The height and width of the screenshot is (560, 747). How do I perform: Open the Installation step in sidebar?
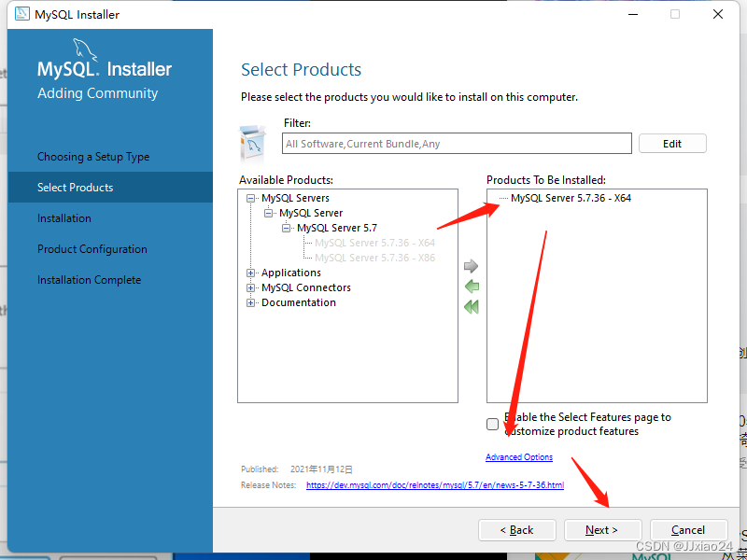pyautogui.click(x=64, y=218)
